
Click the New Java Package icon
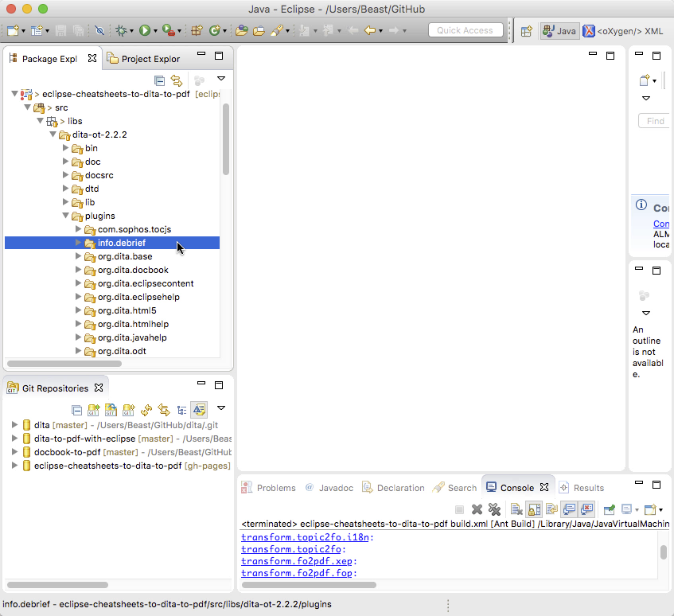[x=197, y=30]
